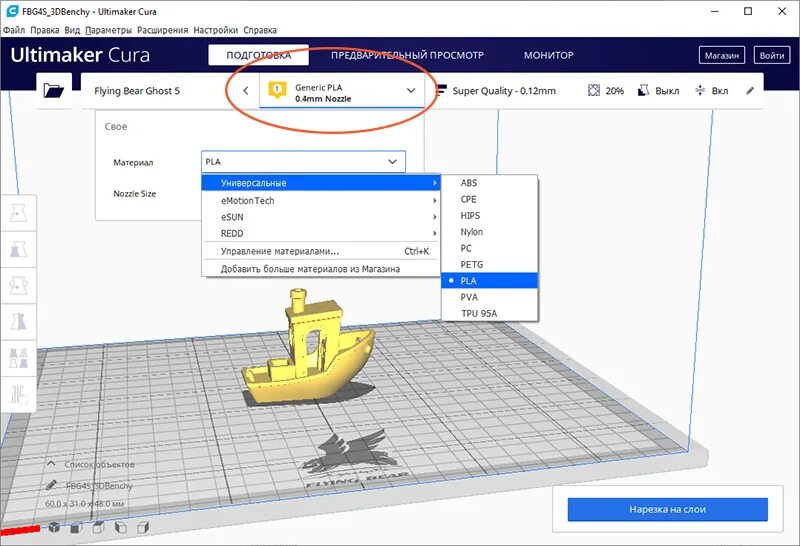The width and height of the screenshot is (800, 546).
Task: Switch to ПРЕДВАРИТЕЛЬНЫЙ ПРОСМОТР tab
Action: (407, 55)
